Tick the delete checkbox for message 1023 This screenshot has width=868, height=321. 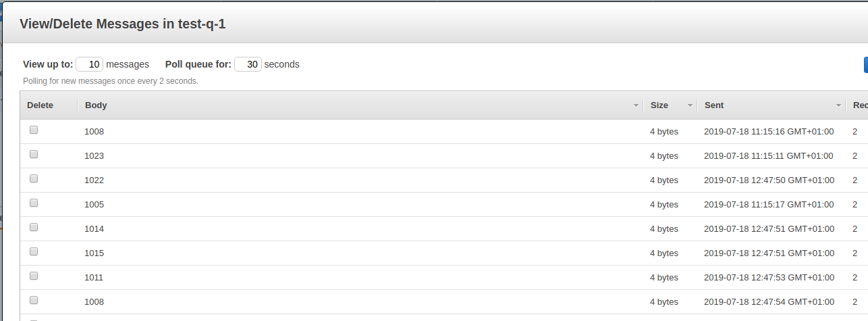[34, 155]
